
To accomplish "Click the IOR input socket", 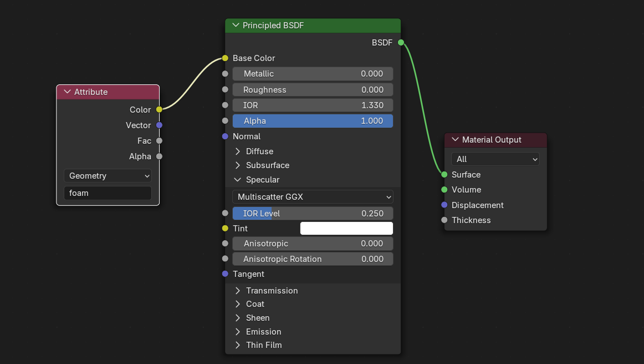I will click(x=225, y=105).
